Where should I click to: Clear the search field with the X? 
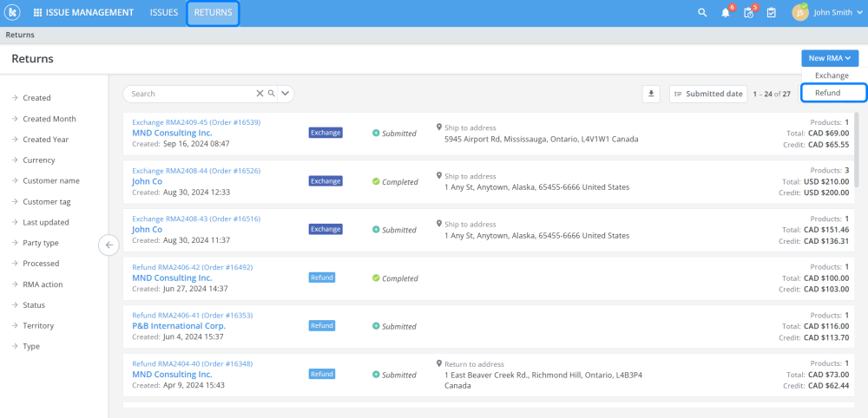[260, 94]
